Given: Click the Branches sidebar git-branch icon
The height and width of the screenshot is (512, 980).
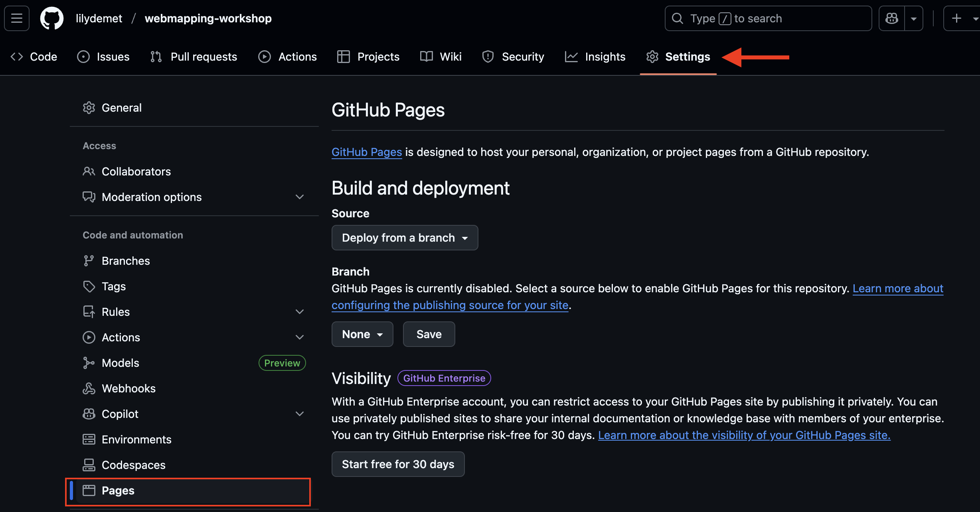Looking at the screenshot, I should coord(89,261).
